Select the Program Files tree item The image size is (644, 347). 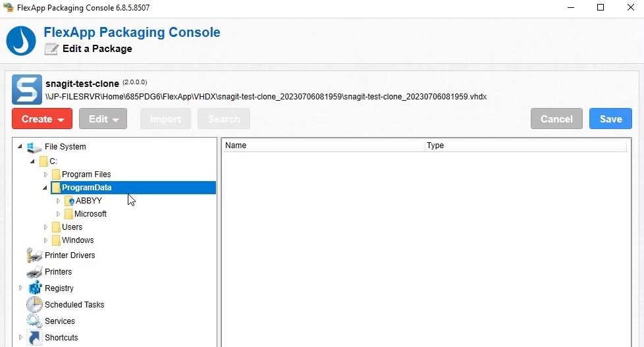[86, 174]
